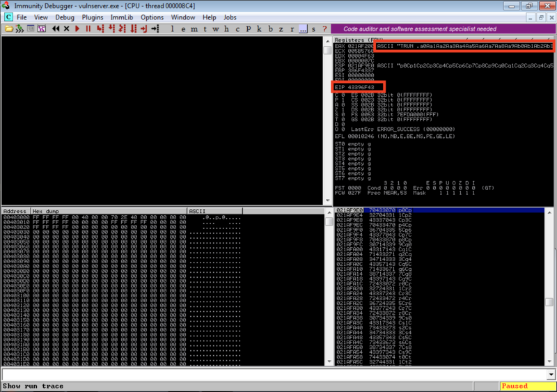The image size is (557, 392).
Task: Open the command history dropdown arrow
Action: 551,374
